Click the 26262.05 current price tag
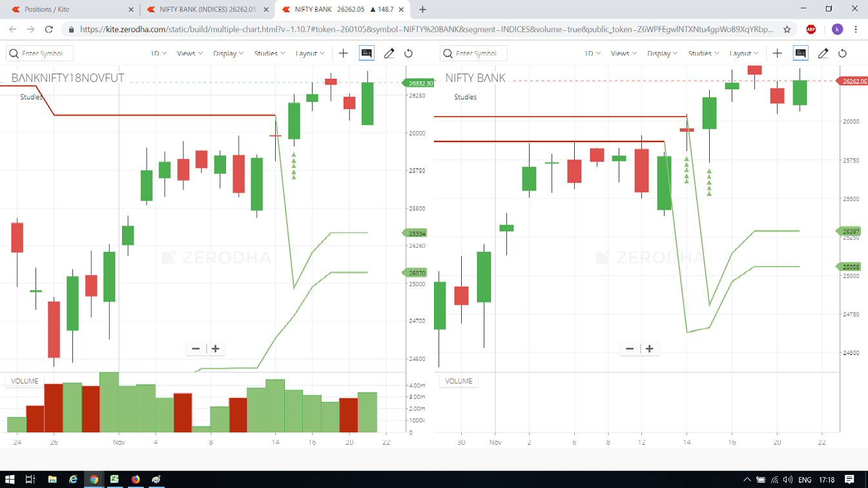This screenshot has width=868, height=488. coord(852,81)
